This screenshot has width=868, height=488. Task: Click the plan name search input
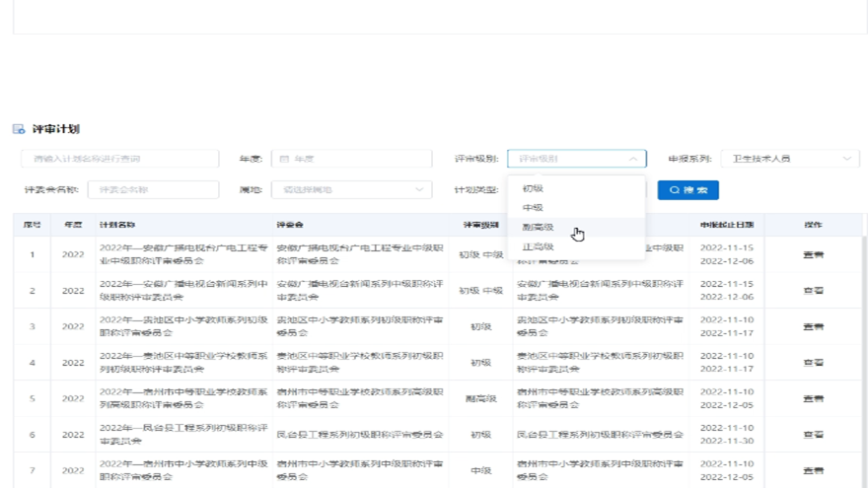pos(119,159)
